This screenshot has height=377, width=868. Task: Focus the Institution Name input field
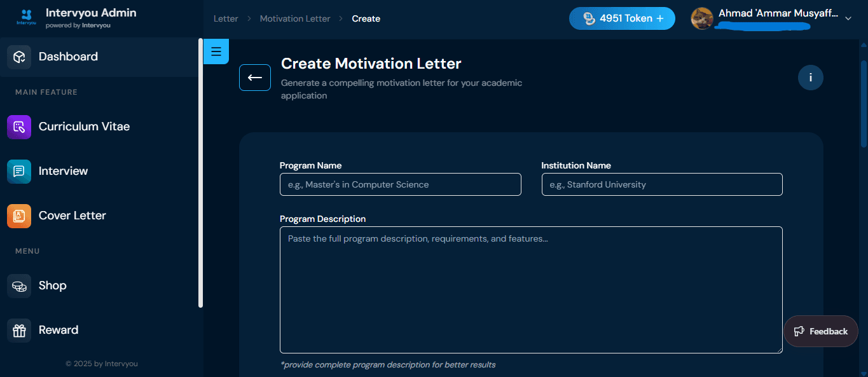click(x=662, y=184)
